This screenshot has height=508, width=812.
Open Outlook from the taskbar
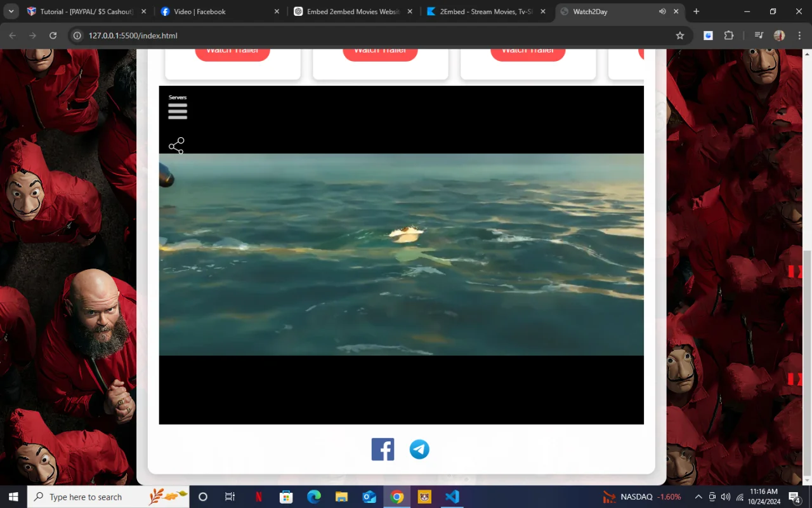(x=369, y=497)
